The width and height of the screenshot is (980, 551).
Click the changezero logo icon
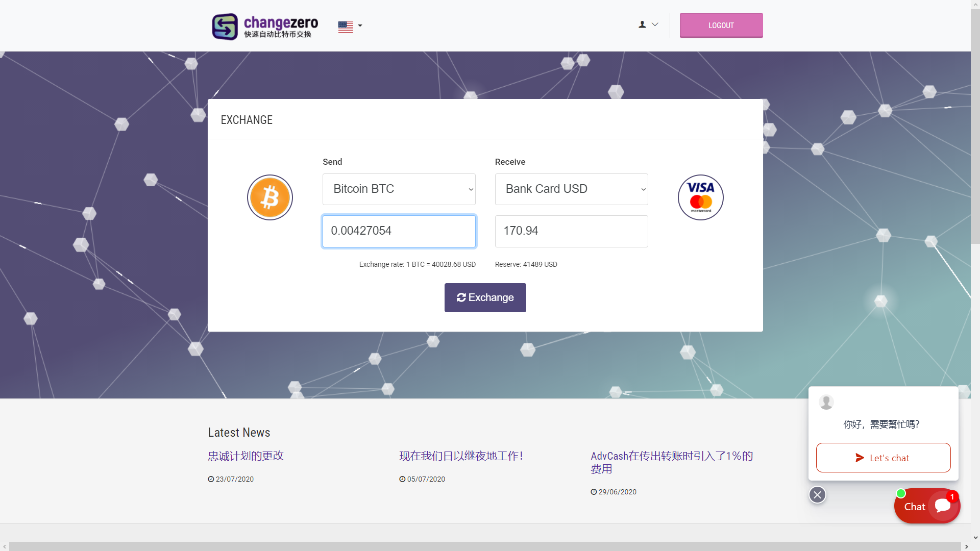225,26
